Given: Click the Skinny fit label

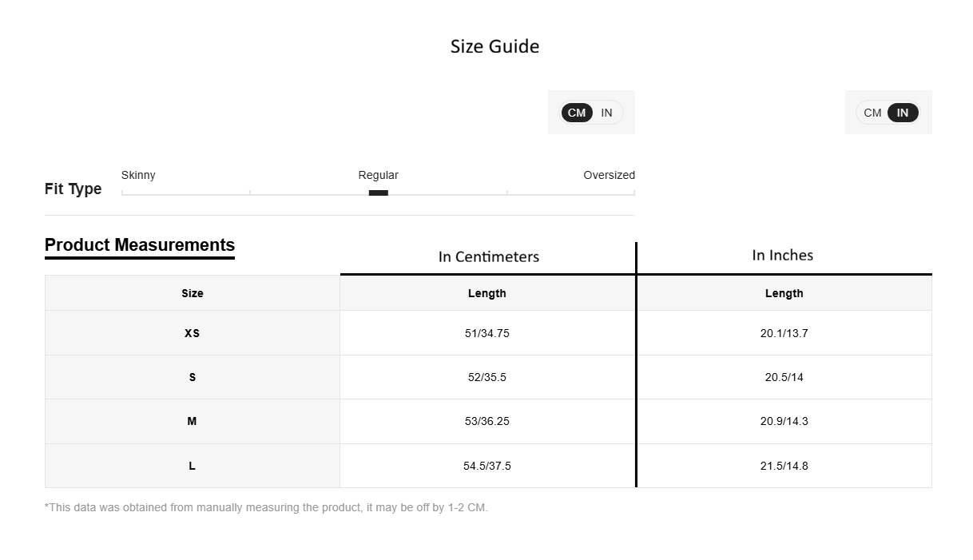Looking at the screenshot, I should (138, 175).
